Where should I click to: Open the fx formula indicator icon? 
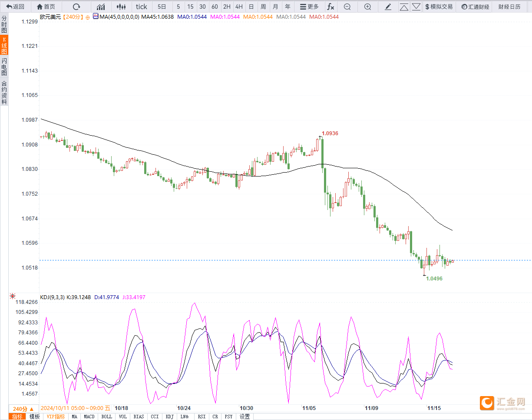(330, 7)
